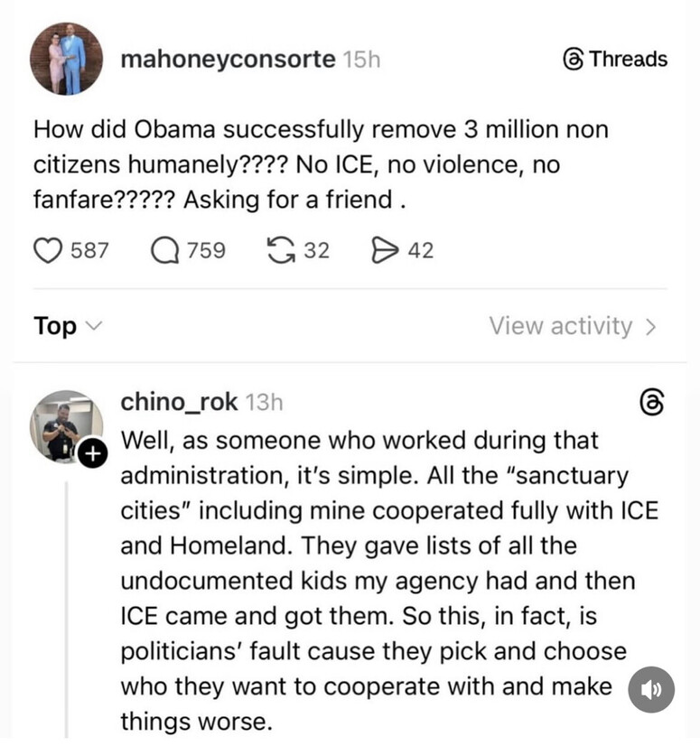Click the 15h post timestamp
Screen dimensions: 700x746
click(361, 60)
